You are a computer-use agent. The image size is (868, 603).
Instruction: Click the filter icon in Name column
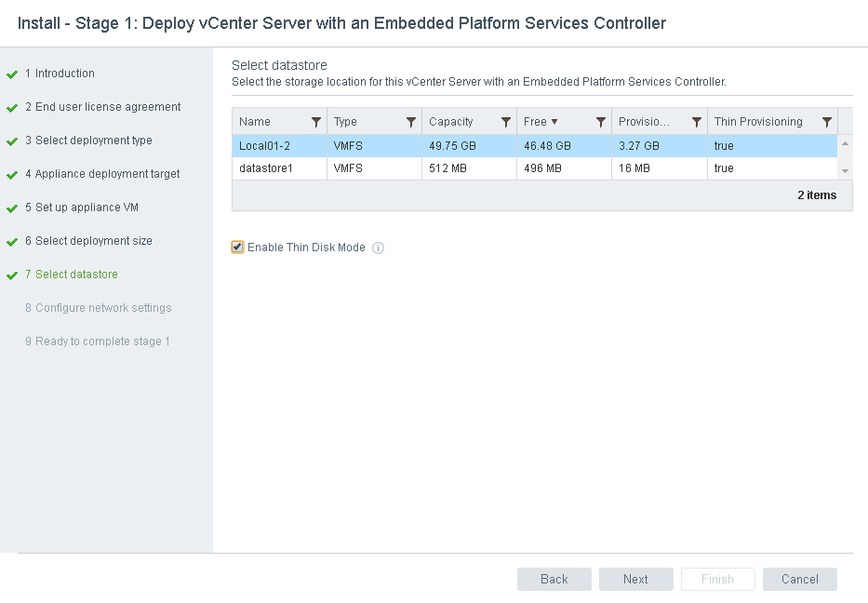pos(316,122)
